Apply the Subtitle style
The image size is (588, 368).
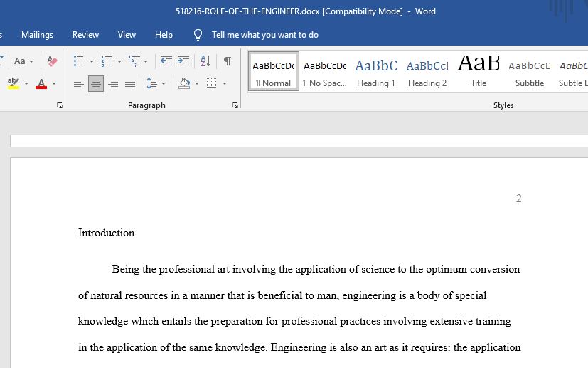pos(530,71)
